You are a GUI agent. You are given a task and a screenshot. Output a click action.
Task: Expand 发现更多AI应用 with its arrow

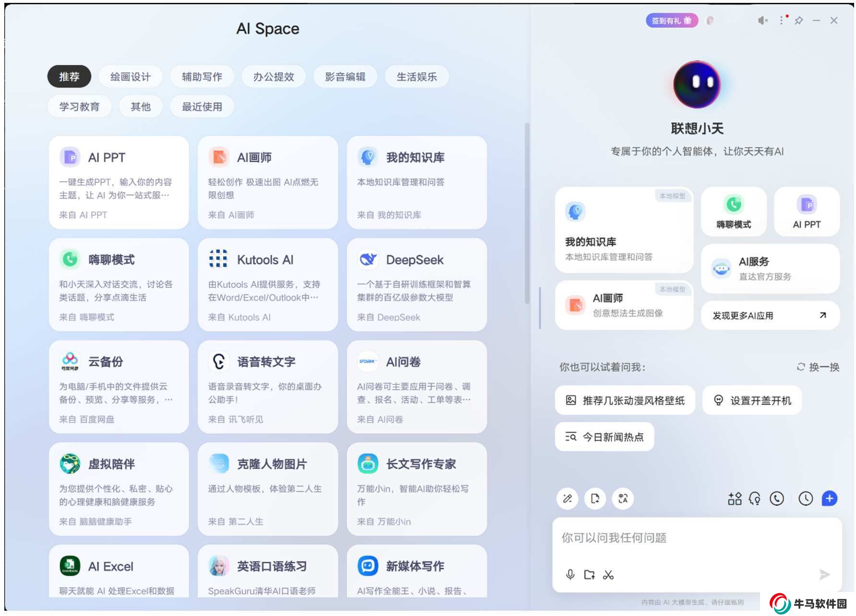tap(822, 315)
